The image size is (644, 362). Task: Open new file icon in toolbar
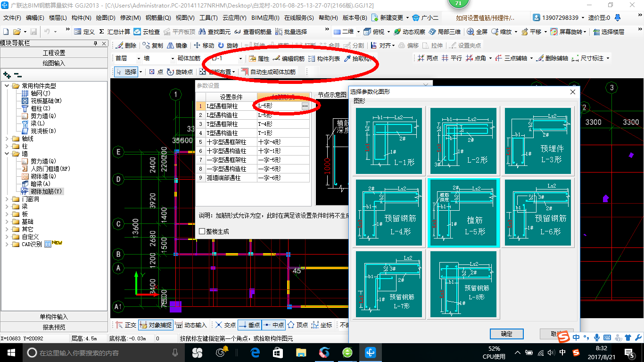(x=6, y=32)
